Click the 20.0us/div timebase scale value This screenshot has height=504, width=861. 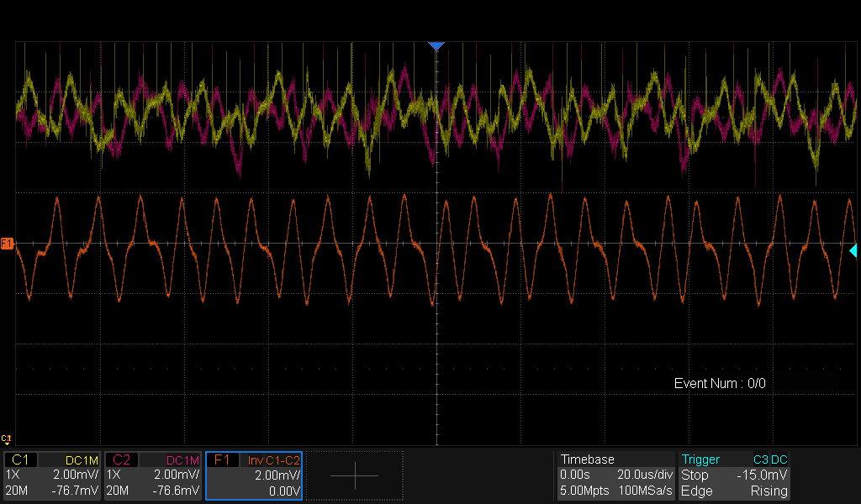[x=643, y=475]
